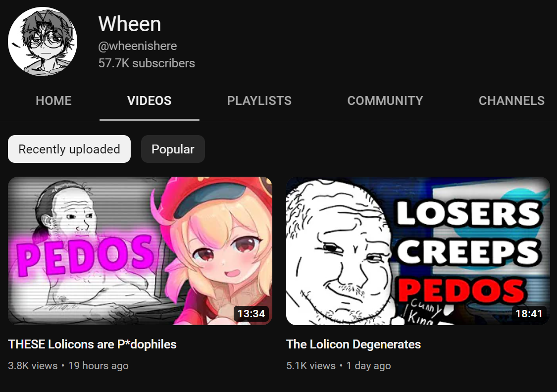
Task: Open the CHANNELS tab
Action: 511,101
